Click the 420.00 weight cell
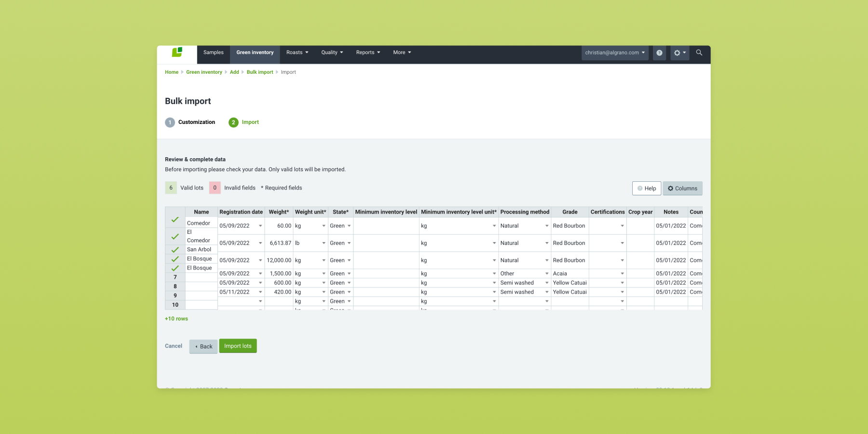This screenshot has width=868, height=434. (x=279, y=292)
